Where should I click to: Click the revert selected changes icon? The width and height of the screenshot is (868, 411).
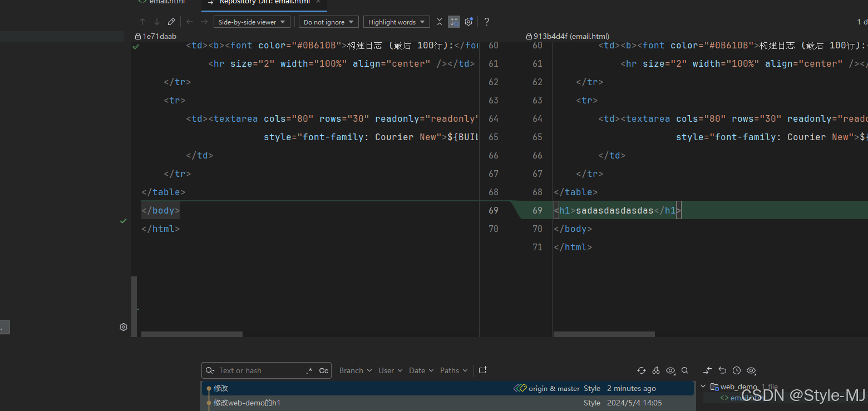(722, 370)
